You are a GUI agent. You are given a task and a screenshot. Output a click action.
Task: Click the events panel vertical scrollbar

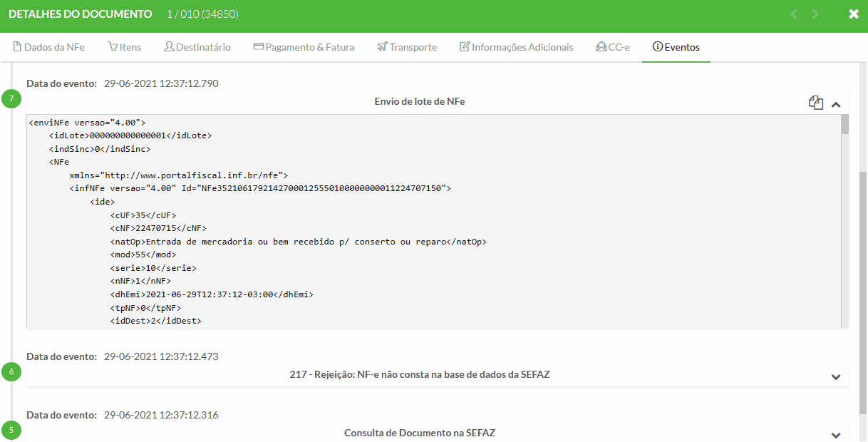click(863, 285)
